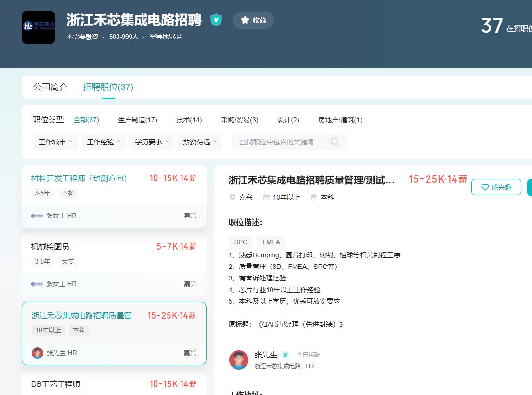Open the DB工艺工程师 job listing
This screenshot has height=395, width=532.
pyautogui.click(x=56, y=384)
